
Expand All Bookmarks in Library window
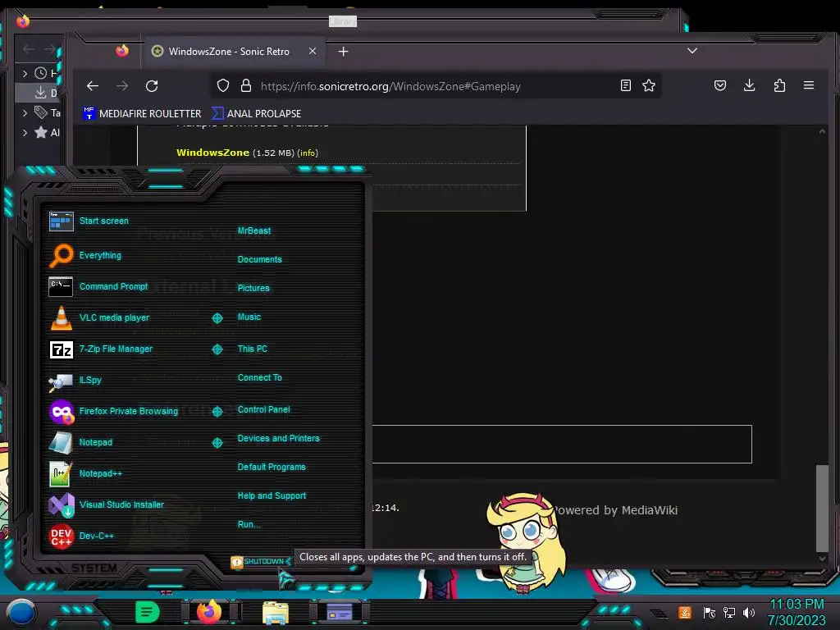(x=25, y=133)
